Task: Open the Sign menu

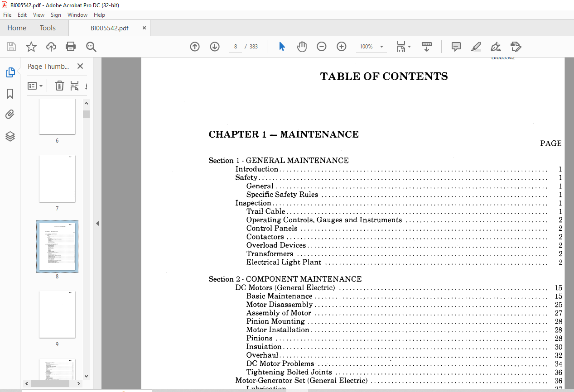Action: 56,15
